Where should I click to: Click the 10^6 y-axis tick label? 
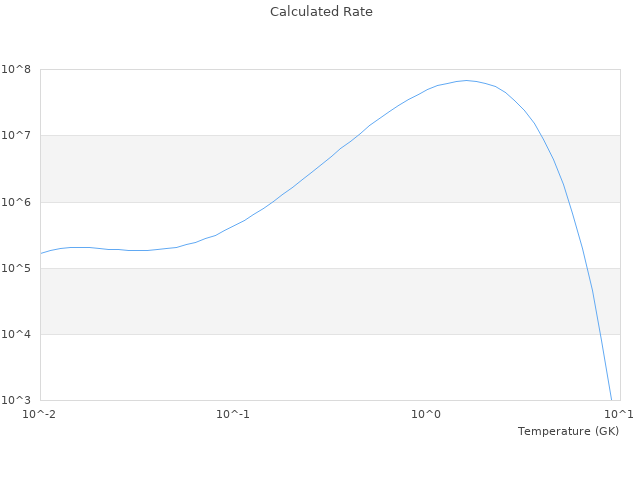pyautogui.click(x=17, y=202)
